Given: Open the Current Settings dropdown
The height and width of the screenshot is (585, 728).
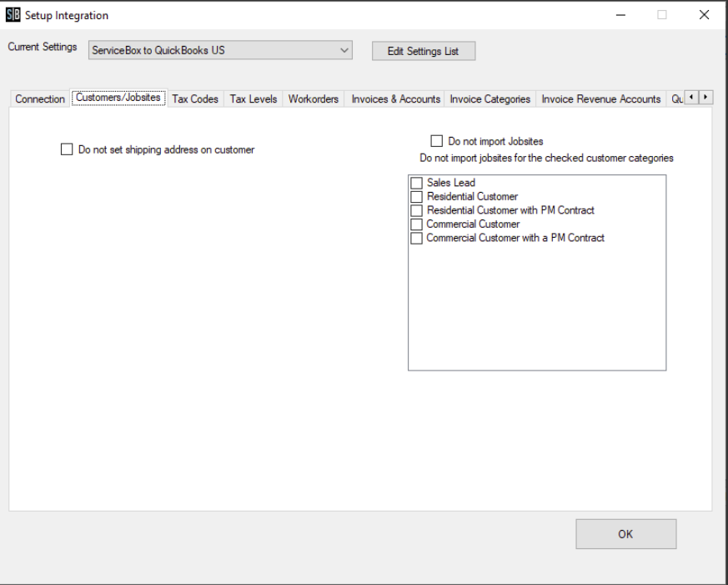Looking at the screenshot, I should pyautogui.click(x=220, y=50).
